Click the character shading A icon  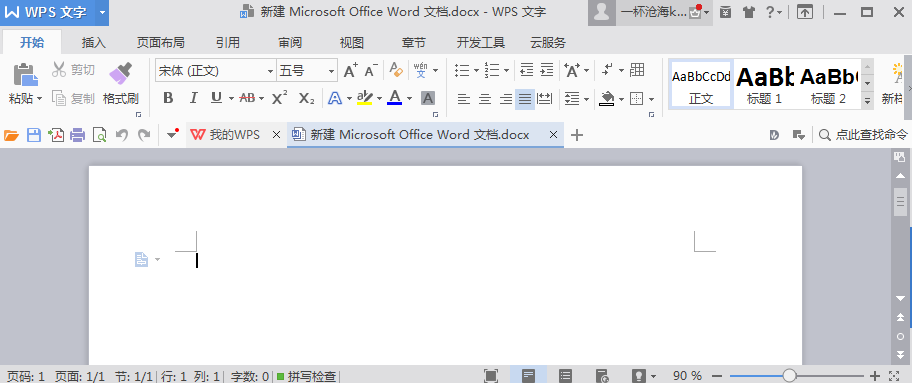[428, 98]
